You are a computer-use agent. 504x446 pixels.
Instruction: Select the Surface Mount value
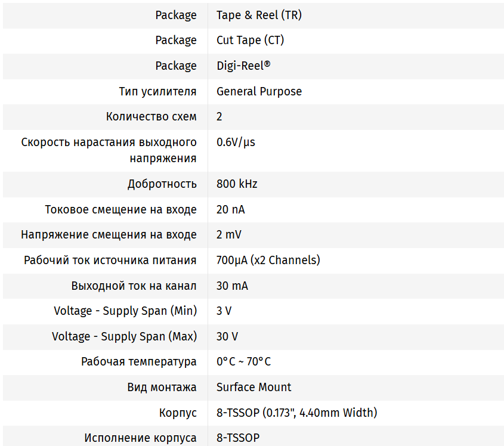(x=253, y=387)
